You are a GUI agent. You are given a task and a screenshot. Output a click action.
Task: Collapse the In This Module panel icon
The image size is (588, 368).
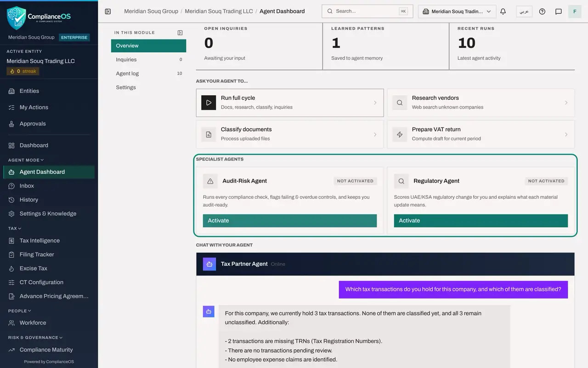click(x=180, y=33)
